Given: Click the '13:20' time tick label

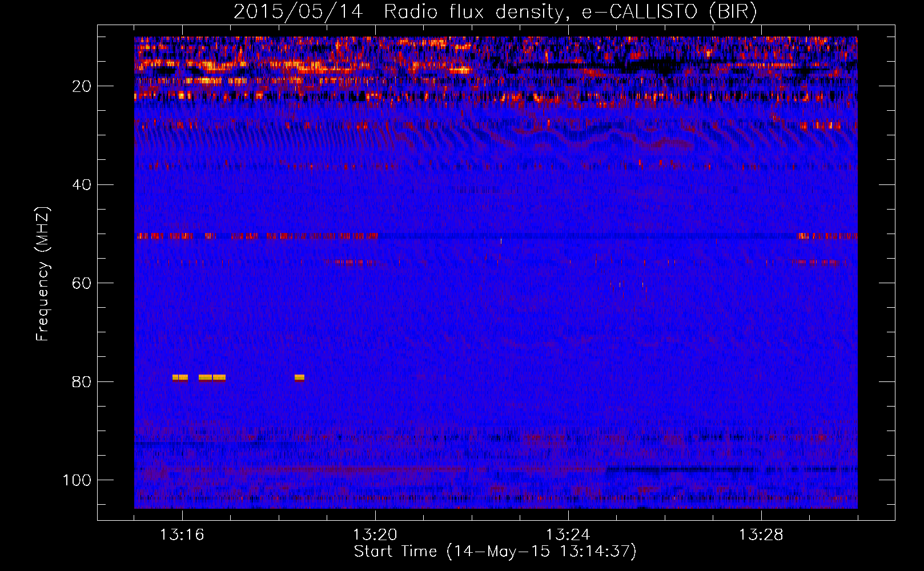Looking at the screenshot, I should pyautogui.click(x=375, y=535).
